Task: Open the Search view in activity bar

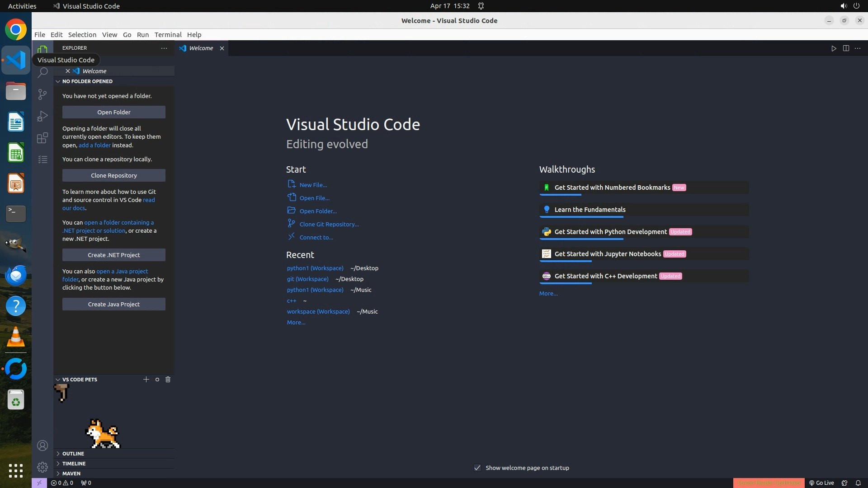Action: [42, 72]
